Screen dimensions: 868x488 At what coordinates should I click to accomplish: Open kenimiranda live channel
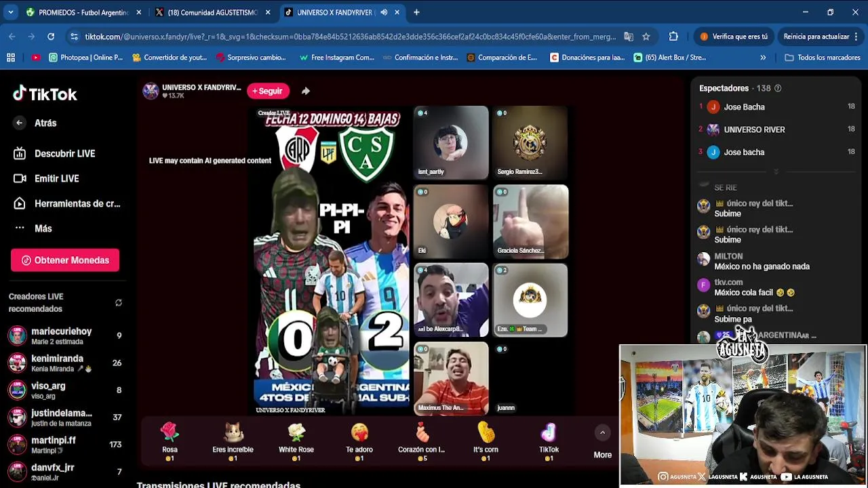65,363
